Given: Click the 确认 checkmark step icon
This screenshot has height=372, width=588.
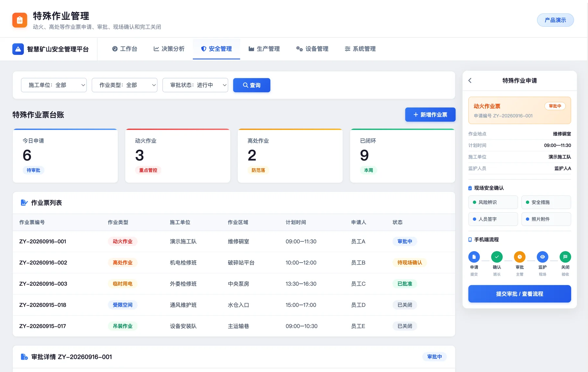Looking at the screenshot, I should pyautogui.click(x=497, y=257).
